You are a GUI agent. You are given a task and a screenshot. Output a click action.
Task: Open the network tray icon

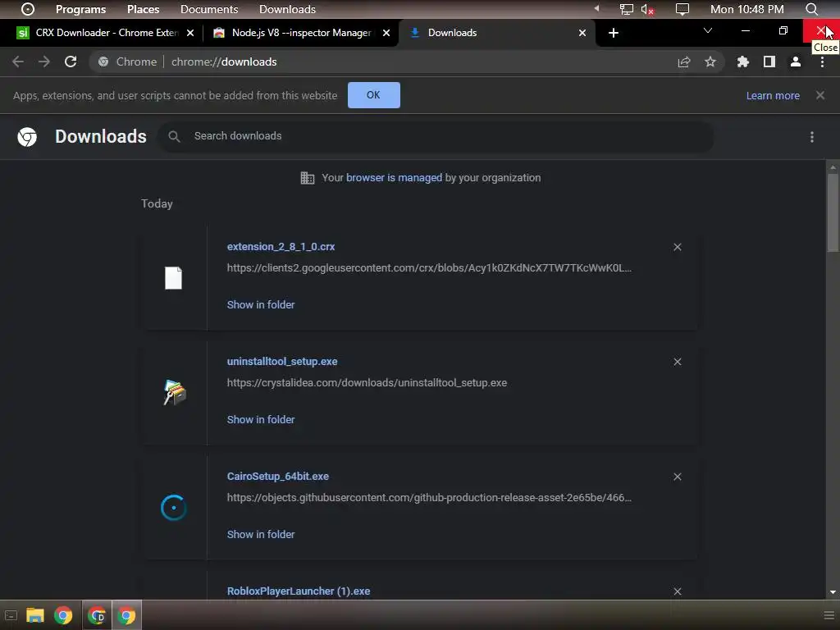click(x=626, y=9)
